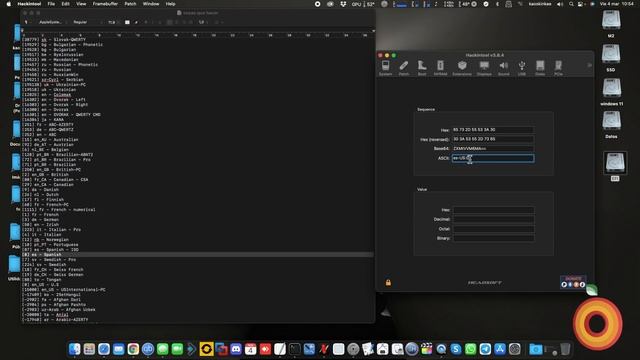640x360 pixels.
Task: Open the Edit menu
Action: (65, 4)
